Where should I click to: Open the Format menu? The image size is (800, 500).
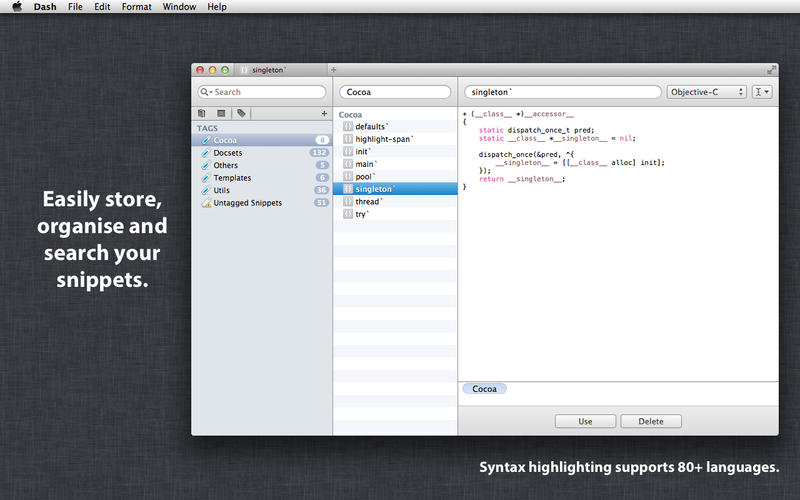pos(136,7)
